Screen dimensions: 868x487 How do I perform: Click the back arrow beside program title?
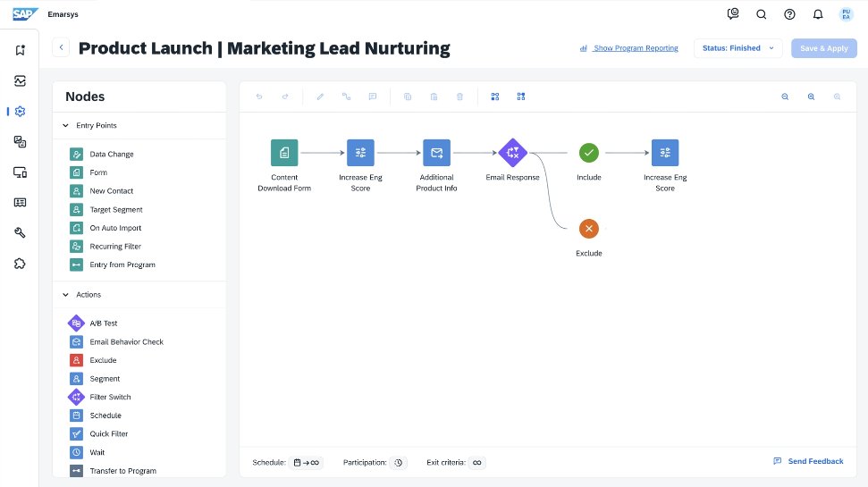click(61, 48)
